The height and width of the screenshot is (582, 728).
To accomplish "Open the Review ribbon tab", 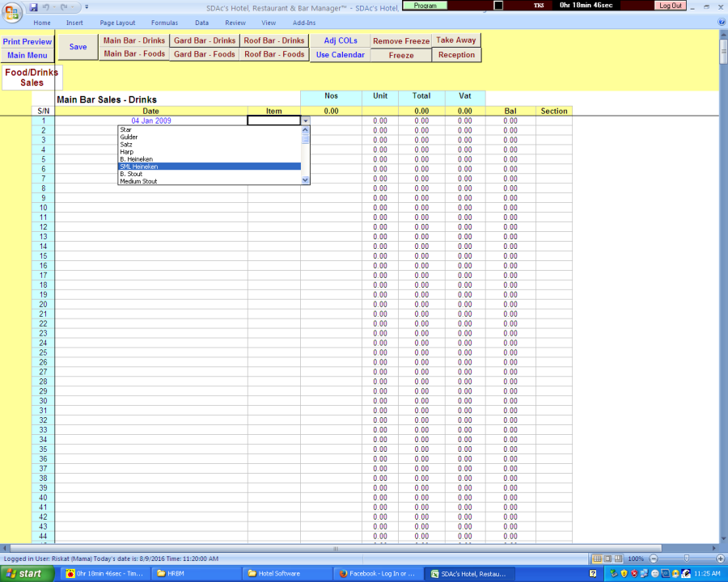I will coord(235,23).
